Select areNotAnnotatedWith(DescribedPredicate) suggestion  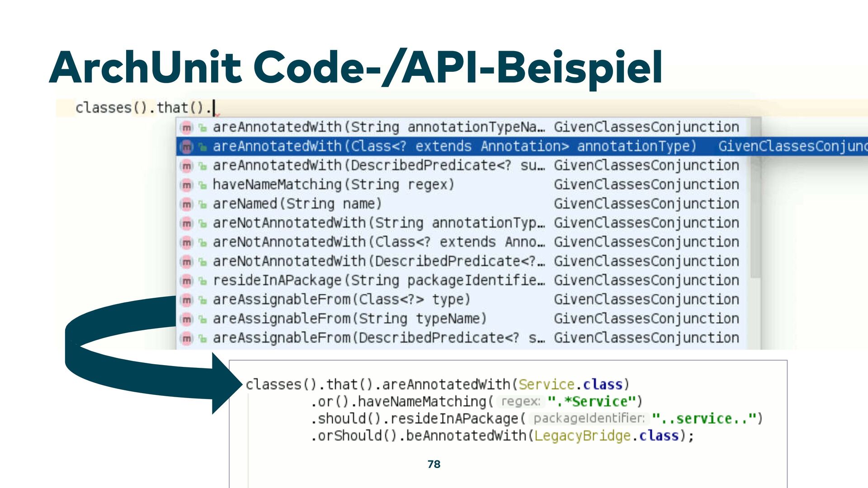click(x=378, y=262)
